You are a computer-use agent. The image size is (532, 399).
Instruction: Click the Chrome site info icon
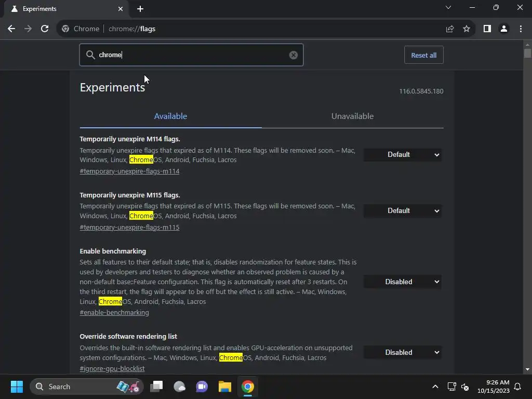65,29
